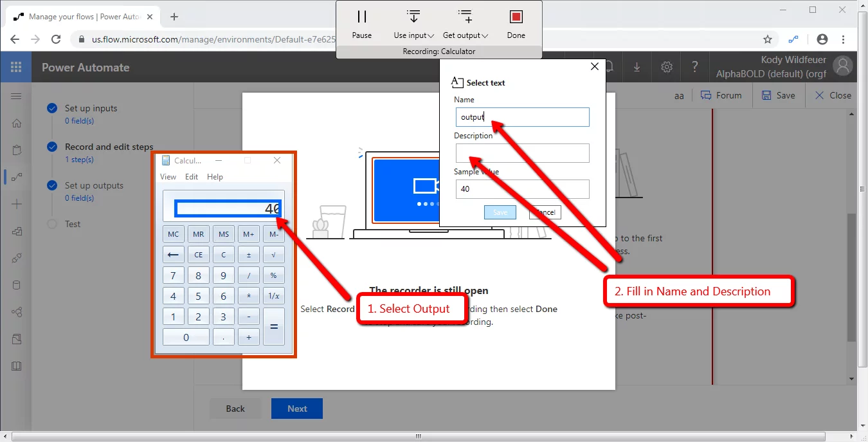Open a new browser tab
Image resolution: width=868 pixels, height=442 pixels.
pos(174,17)
